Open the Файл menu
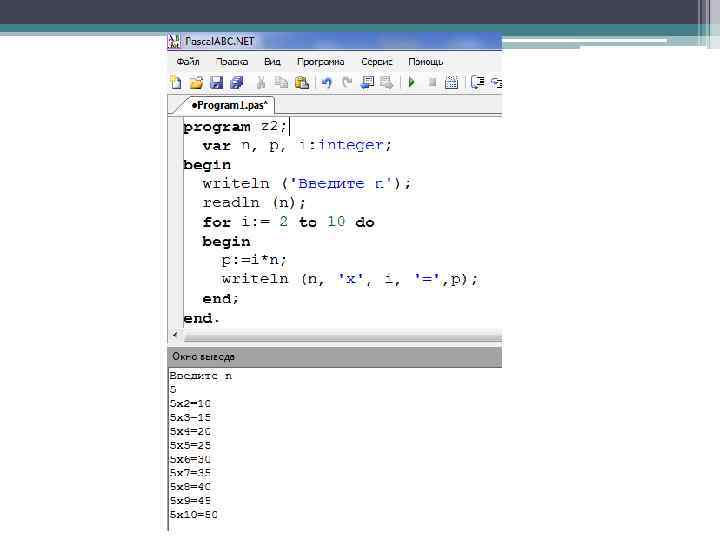Screen dimensions: 720x540 coord(188,62)
